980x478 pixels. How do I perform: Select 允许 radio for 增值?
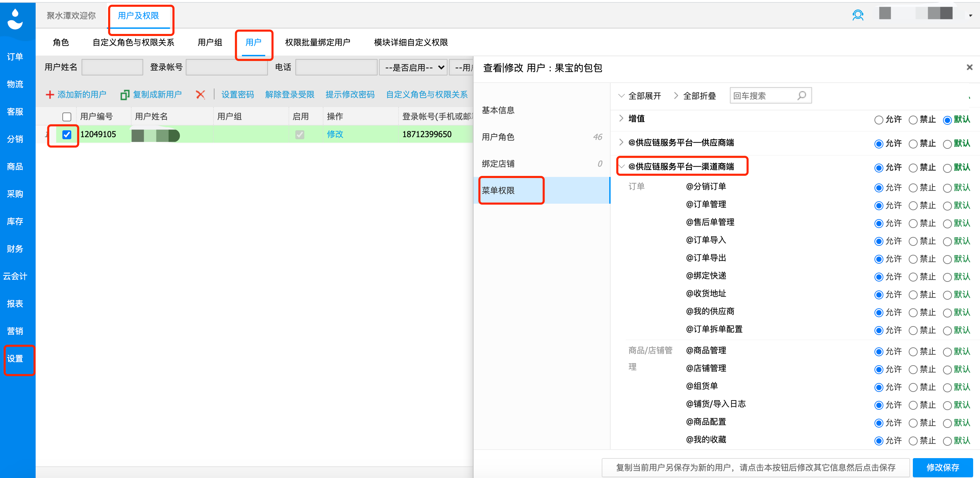point(879,120)
